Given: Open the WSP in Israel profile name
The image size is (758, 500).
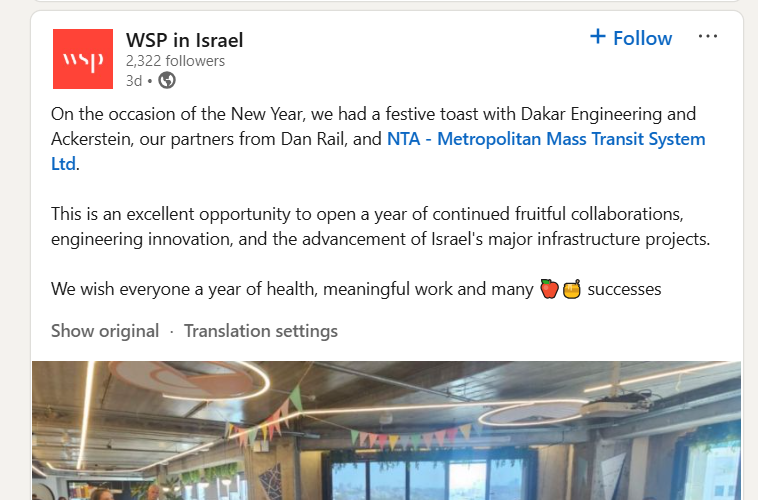Looking at the screenshot, I should [184, 40].
